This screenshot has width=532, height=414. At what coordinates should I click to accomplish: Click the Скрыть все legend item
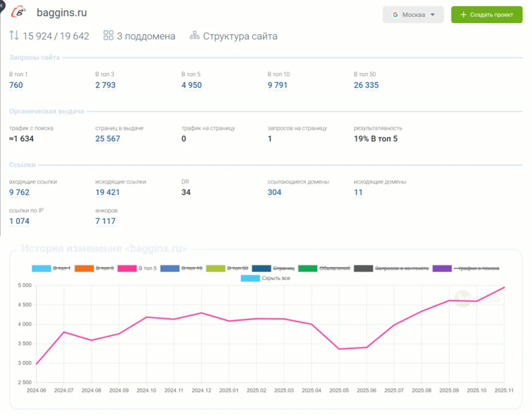pyautogui.click(x=265, y=278)
